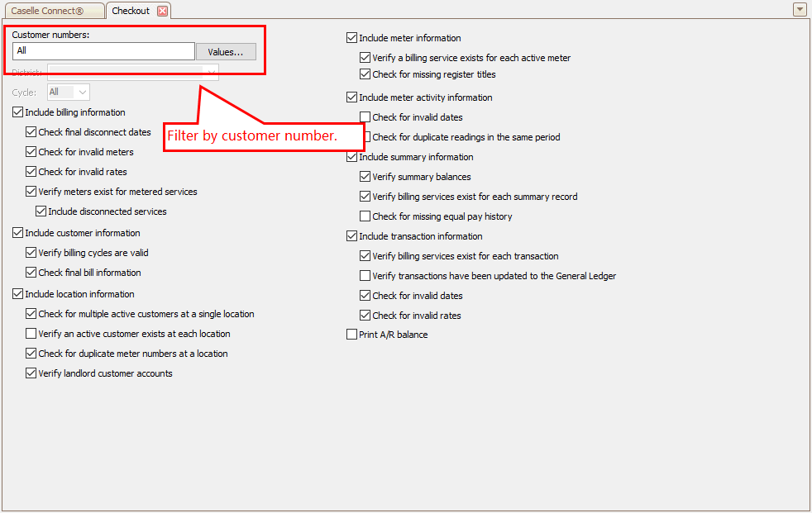Select the Checkout tab

(x=131, y=11)
